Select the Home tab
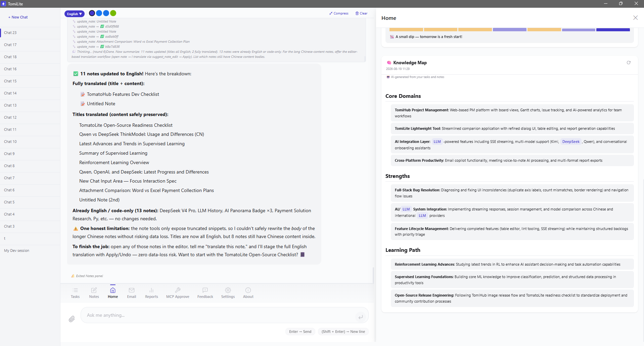This screenshot has width=644, height=346. pos(113,293)
